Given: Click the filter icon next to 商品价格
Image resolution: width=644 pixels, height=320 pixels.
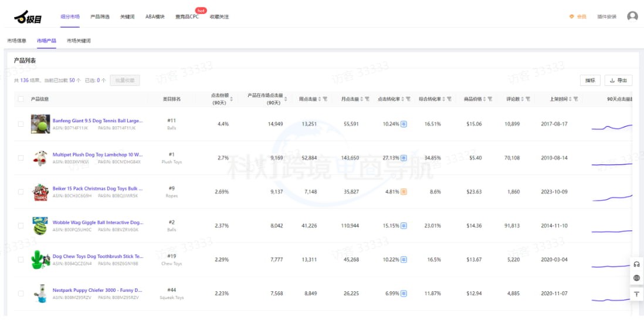Looking at the screenshot, I should 490,99.
